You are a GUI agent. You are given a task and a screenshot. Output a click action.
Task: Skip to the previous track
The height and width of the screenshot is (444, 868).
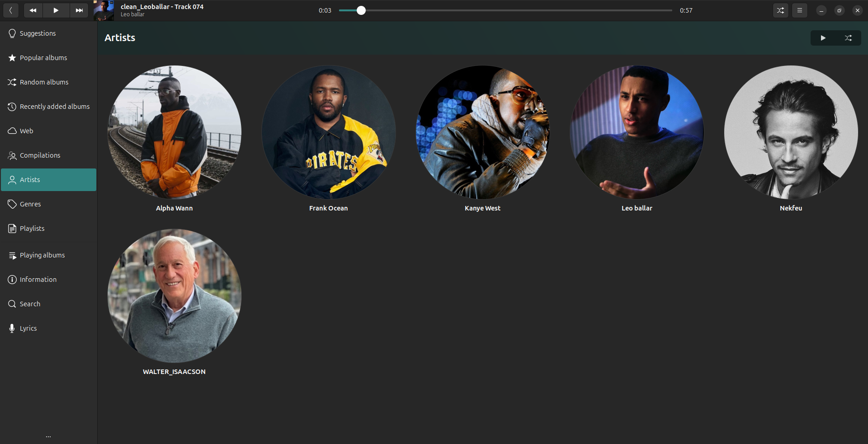pyautogui.click(x=33, y=10)
